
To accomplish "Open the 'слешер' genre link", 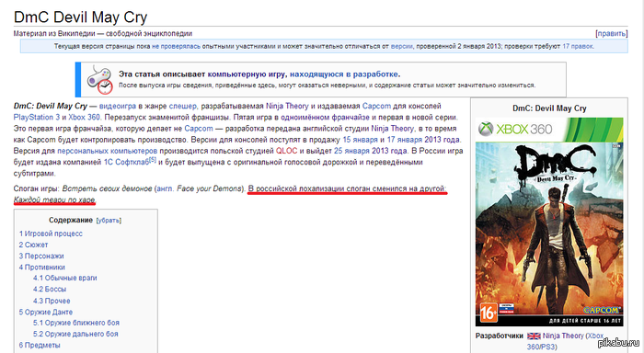I will click(183, 107).
